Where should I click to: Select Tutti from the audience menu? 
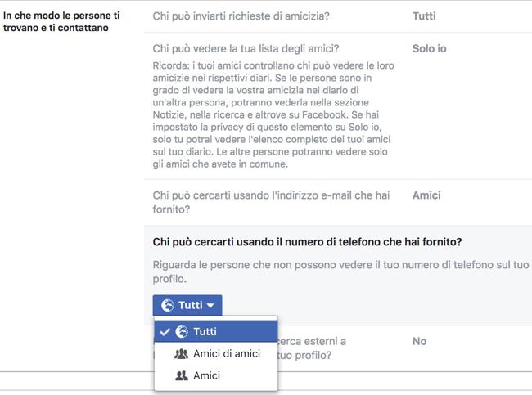205,331
